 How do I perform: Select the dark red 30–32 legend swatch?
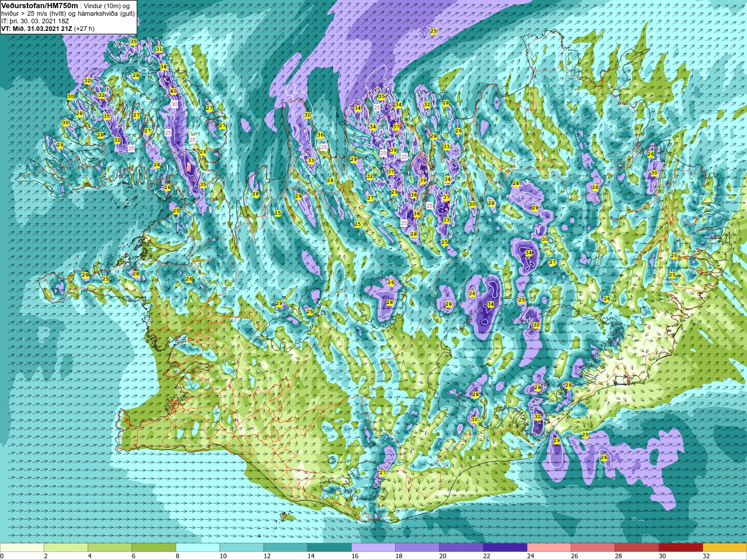[x=680, y=548]
